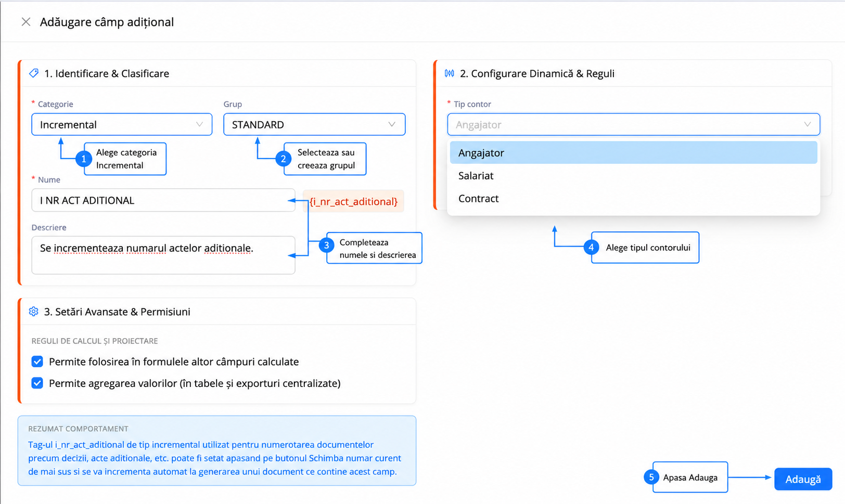845x504 pixels.
Task: Click the gear icon beside Setări Avansate & Permisiuni
Action: coord(34,312)
